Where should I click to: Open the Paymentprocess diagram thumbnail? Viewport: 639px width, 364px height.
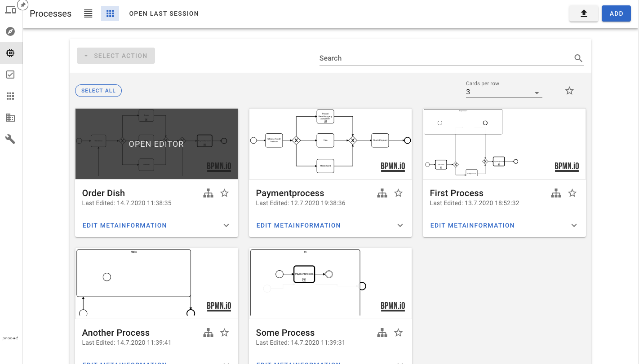[330, 144]
